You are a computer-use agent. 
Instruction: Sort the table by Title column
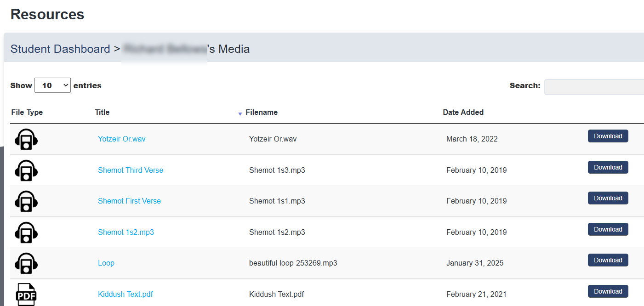[102, 112]
